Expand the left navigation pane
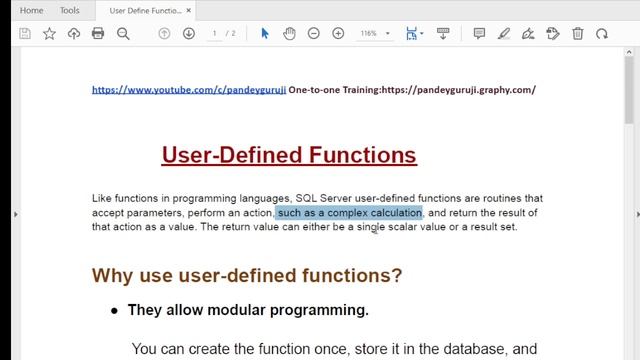The height and width of the screenshot is (360, 640). pyautogui.click(x=16, y=214)
